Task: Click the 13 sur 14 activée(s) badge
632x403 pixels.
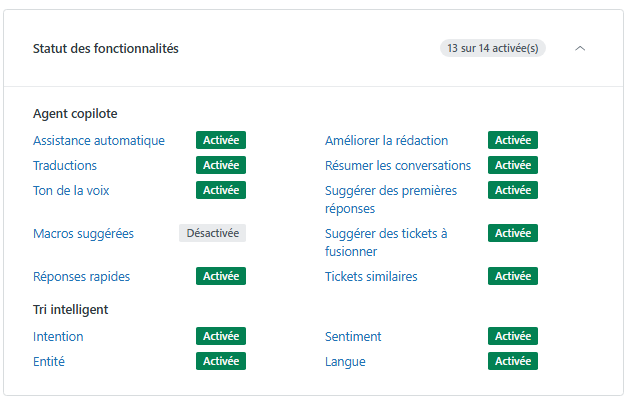Action: pyautogui.click(x=492, y=48)
